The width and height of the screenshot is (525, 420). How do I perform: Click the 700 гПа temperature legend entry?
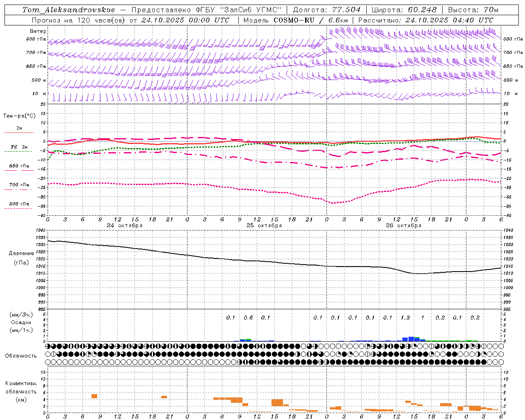19,185
